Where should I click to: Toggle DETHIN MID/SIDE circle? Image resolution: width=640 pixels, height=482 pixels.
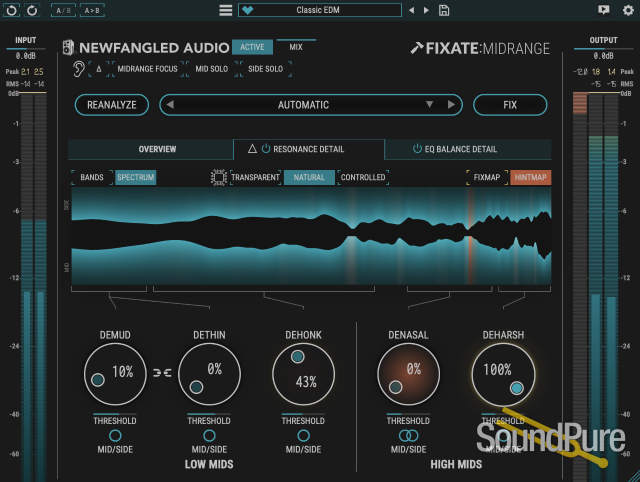click(209, 435)
